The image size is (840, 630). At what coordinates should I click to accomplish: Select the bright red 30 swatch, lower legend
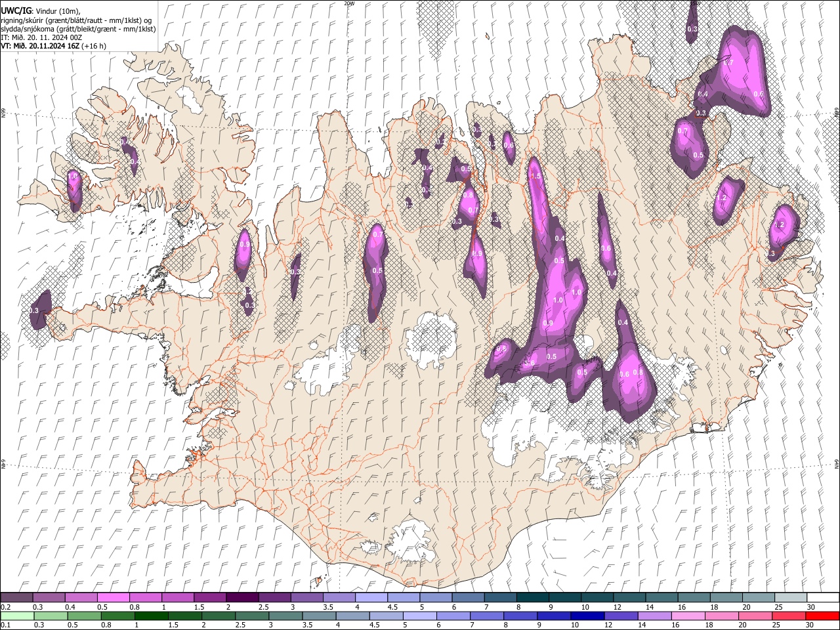point(822,616)
